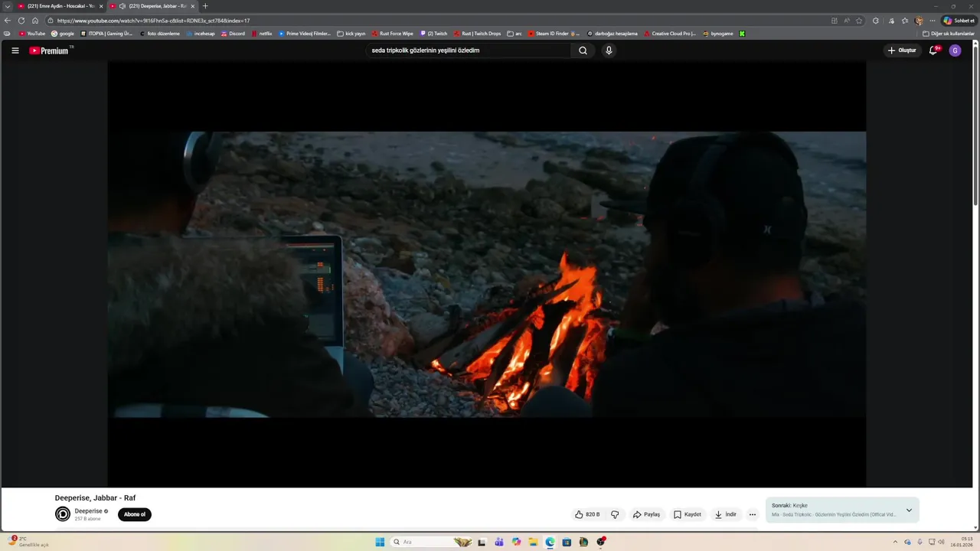Add this page to favorites star
Screen dimensions: 980x551
point(859,21)
